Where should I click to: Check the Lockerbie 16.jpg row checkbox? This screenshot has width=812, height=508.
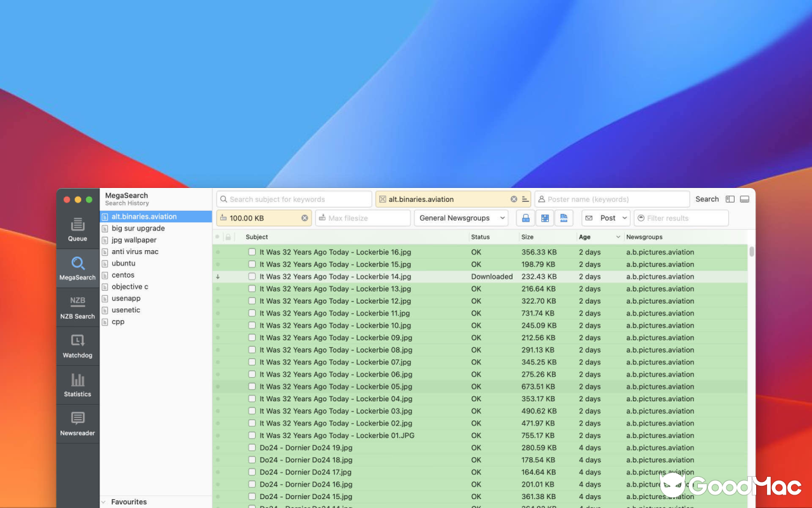click(252, 252)
